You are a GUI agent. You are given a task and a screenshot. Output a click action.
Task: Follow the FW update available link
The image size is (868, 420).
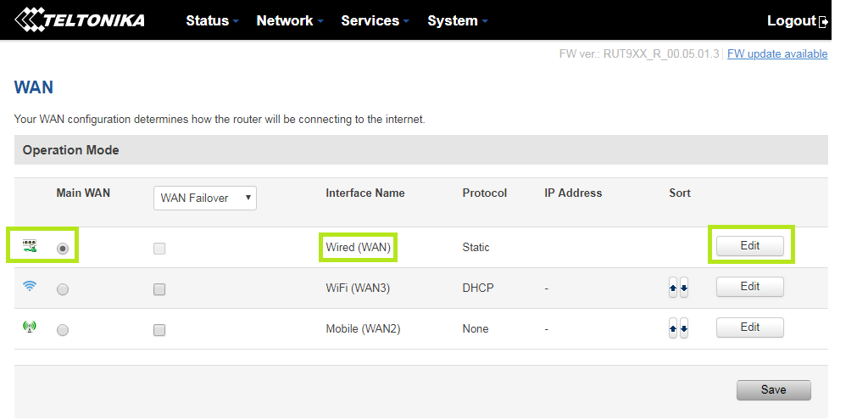(777, 54)
